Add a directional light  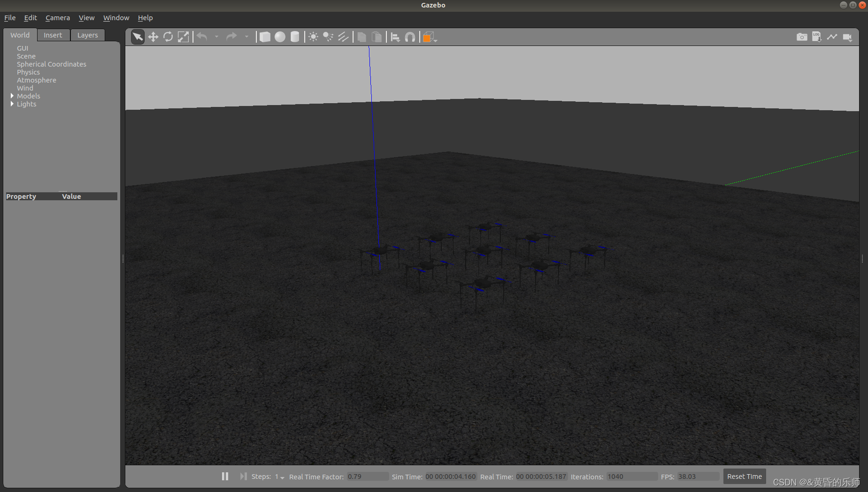(343, 37)
